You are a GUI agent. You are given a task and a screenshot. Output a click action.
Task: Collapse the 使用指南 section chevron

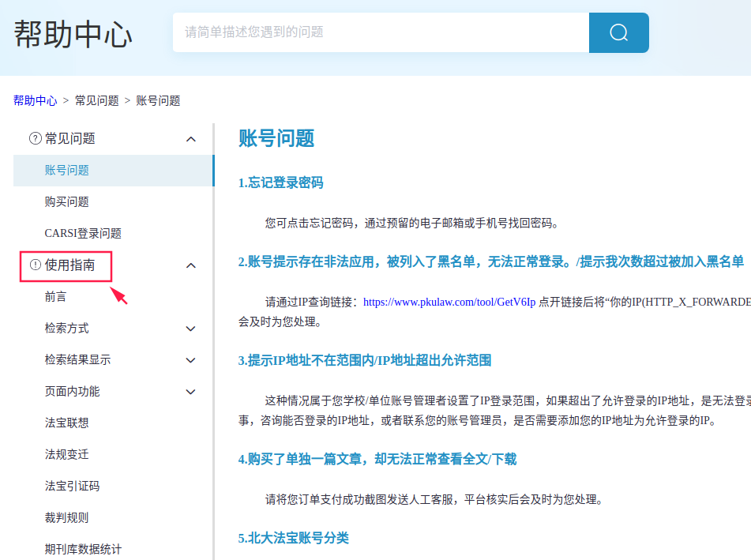[x=190, y=265]
